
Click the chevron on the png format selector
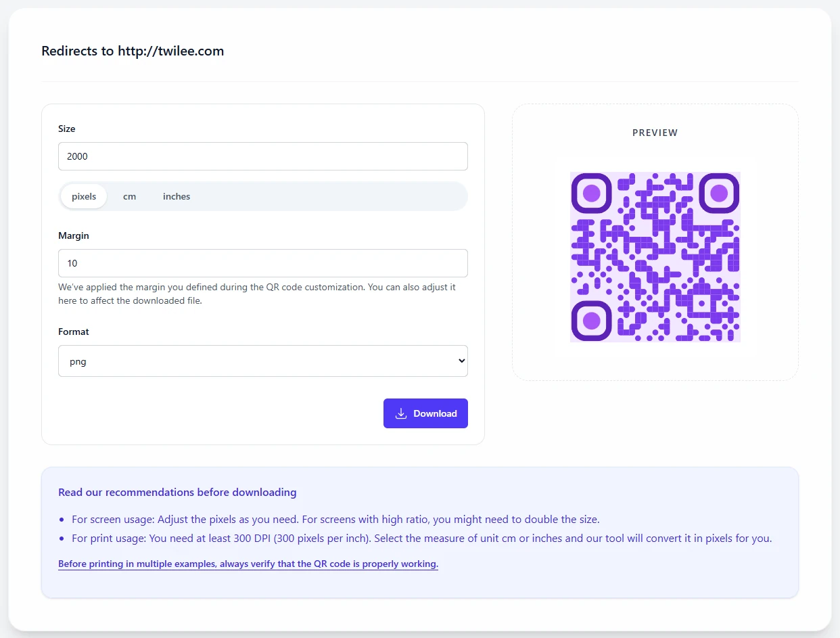[x=460, y=361]
